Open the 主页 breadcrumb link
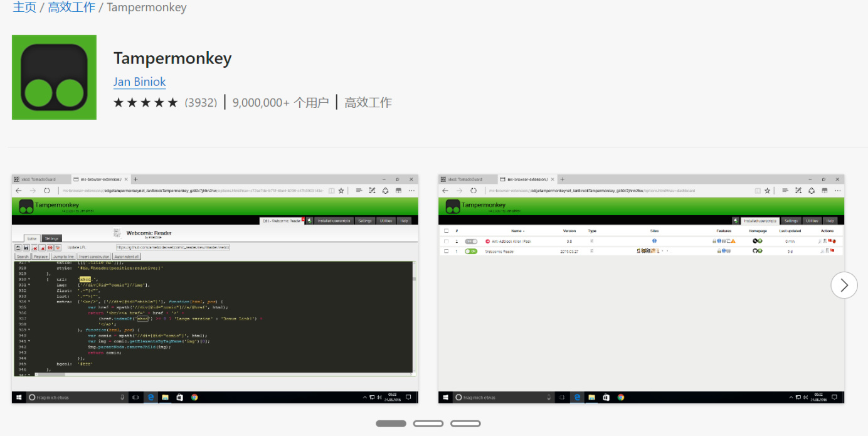Viewport: 868px width, 436px height. (24, 8)
